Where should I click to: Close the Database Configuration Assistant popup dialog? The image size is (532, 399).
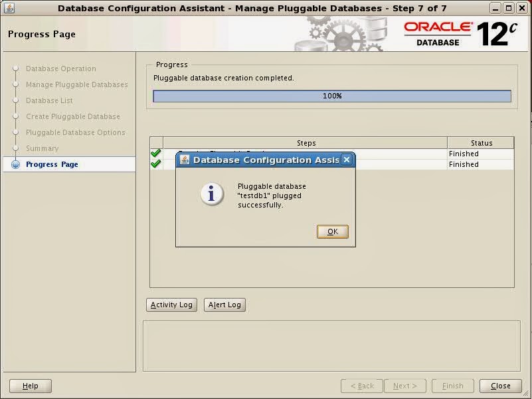tap(347, 160)
